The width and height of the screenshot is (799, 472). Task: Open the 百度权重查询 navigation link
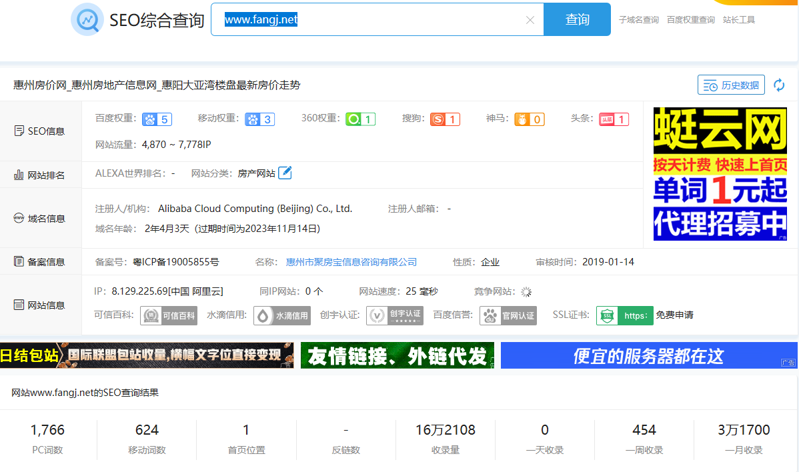point(690,20)
